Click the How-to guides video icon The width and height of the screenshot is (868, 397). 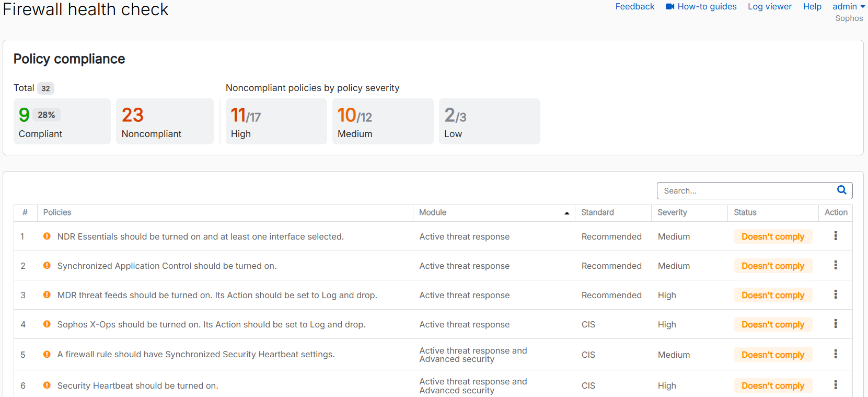pyautogui.click(x=670, y=7)
